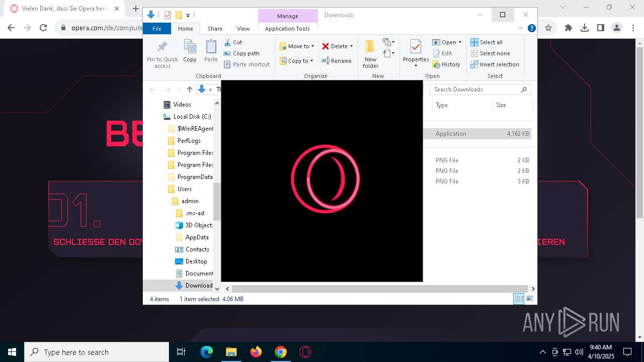Expand Delete dropdown arrow
The height and width of the screenshot is (362, 644).
pos(351,46)
